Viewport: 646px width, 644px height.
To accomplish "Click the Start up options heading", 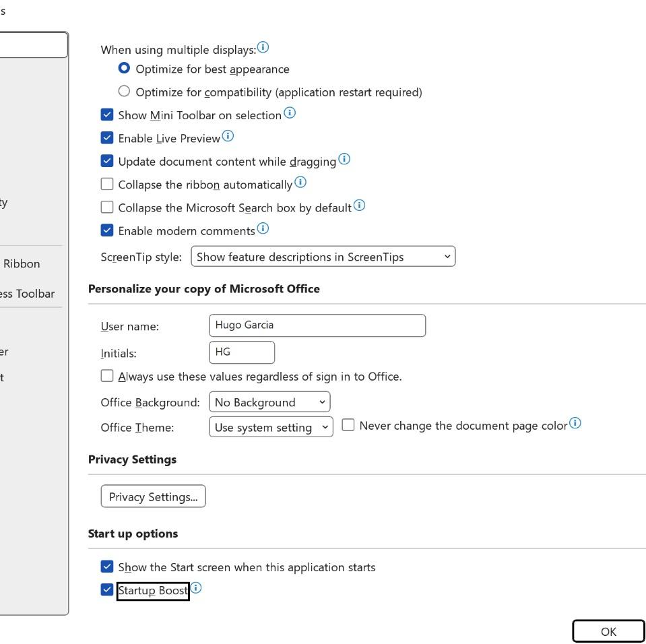I will click(x=133, y=534).
